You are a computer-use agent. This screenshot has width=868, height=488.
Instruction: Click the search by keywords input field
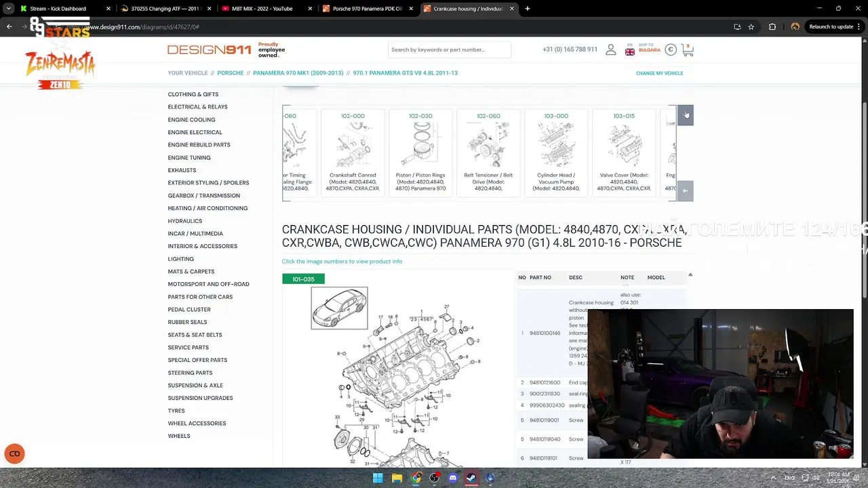(449, 49)
